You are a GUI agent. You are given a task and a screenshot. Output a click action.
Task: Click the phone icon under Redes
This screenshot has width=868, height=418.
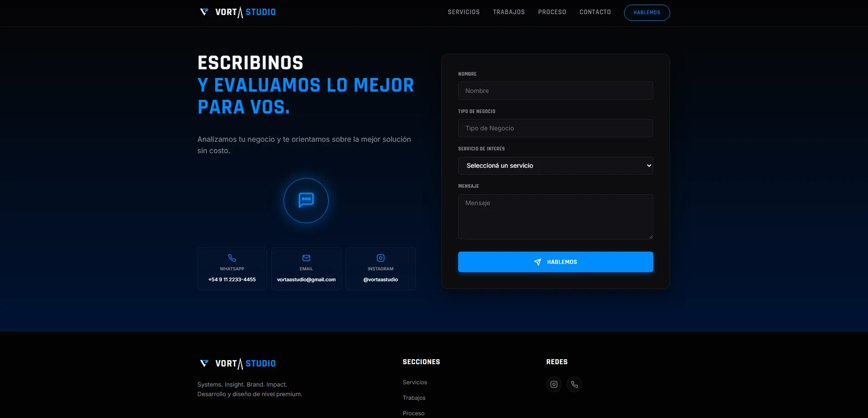(x=574, y=384)
